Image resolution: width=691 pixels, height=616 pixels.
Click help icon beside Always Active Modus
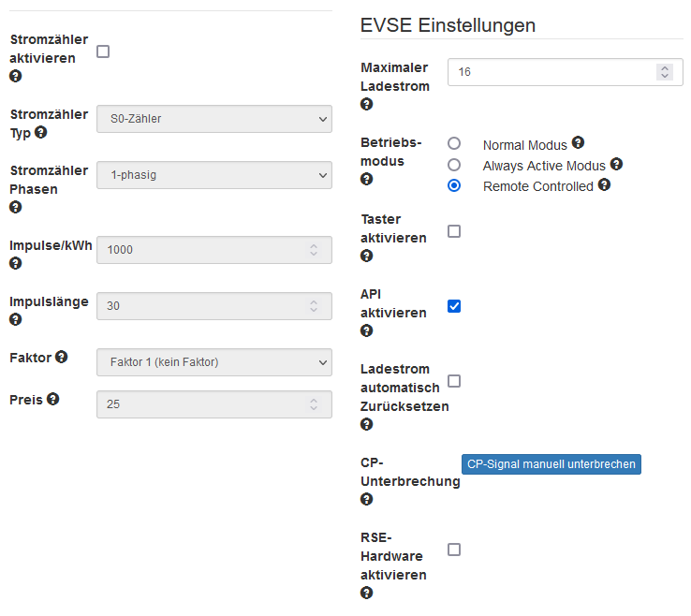(x=616, y=164)
